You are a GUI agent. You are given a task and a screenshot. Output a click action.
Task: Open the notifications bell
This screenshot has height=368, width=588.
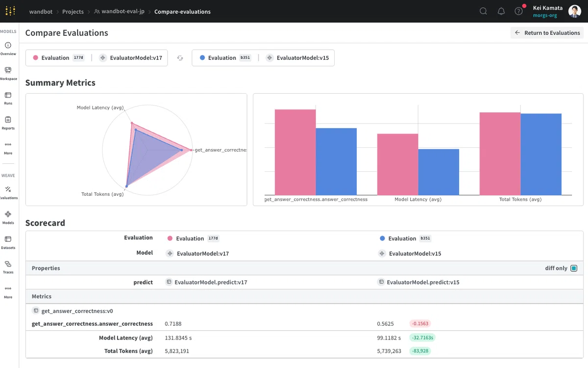click(x=501, y=11)
